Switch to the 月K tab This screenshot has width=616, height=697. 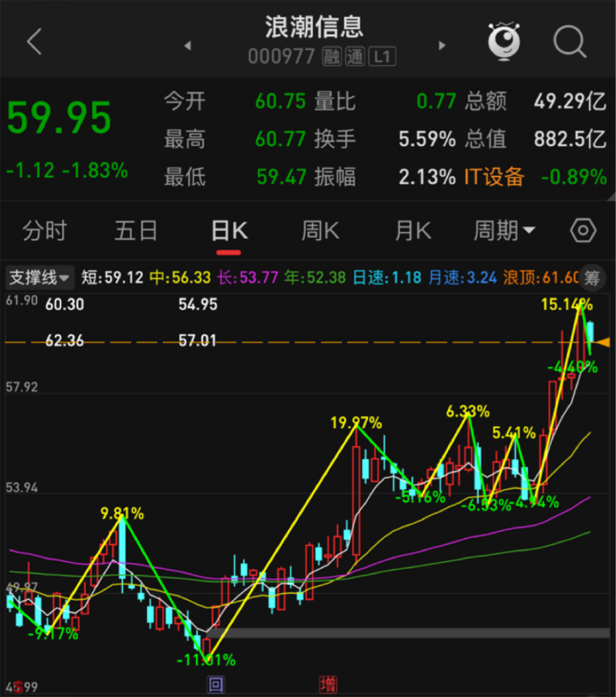pyautogui.click(x=413, y=231)
